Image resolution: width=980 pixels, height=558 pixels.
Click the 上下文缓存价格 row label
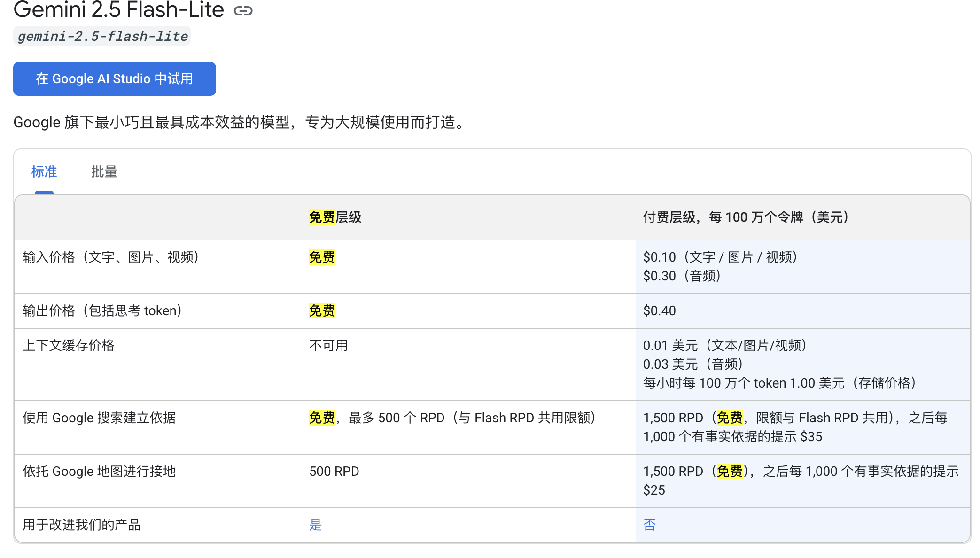point(69,346)
